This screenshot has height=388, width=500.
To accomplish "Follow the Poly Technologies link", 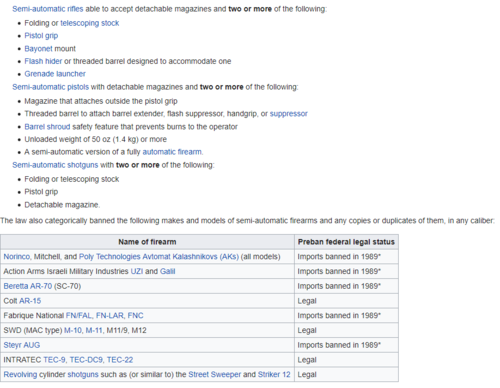I will pyautogui.click(x=110, y=257).
